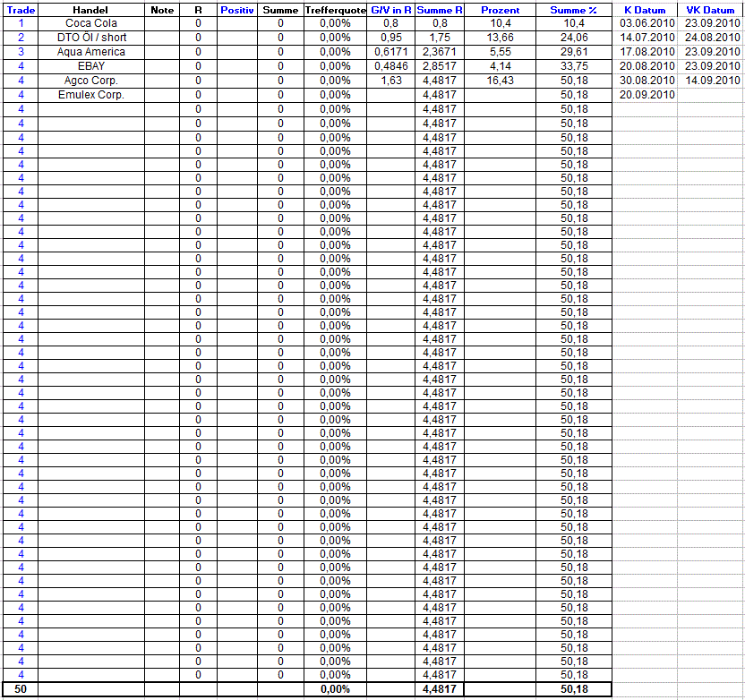Click the purchase date 03.06.2010
This screenshot has width=745, height=700.
[647, 23]
